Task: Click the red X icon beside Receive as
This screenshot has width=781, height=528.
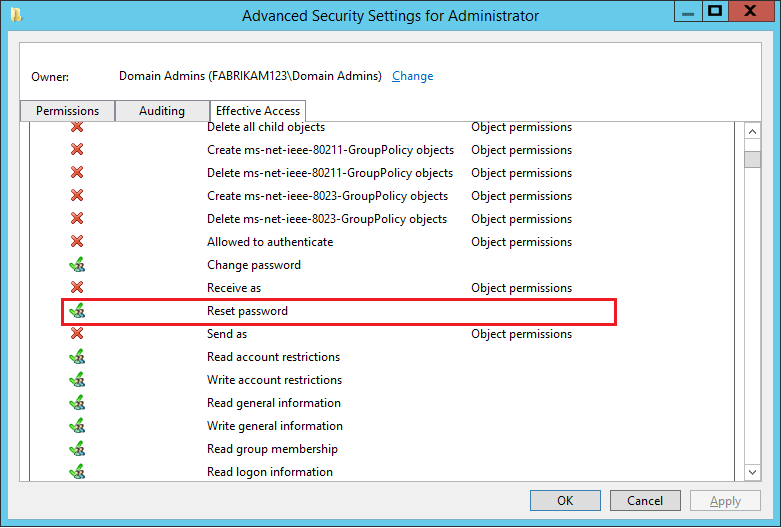Action: pyautogui.click(x=77, y=288)
